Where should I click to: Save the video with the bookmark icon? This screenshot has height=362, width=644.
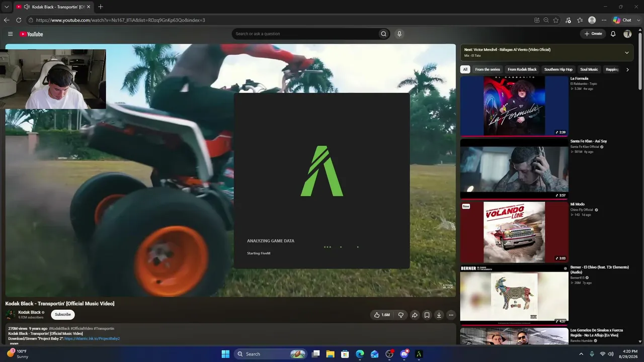(x=427, y=315)
